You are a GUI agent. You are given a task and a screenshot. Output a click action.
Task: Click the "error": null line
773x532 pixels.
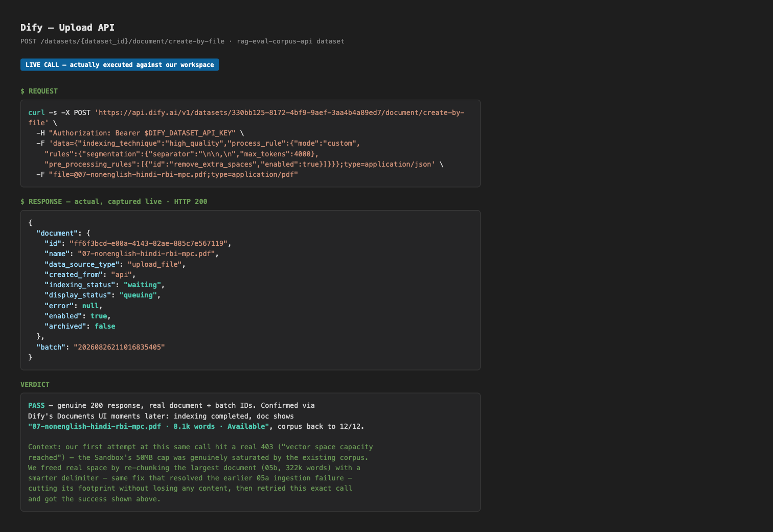74,306
